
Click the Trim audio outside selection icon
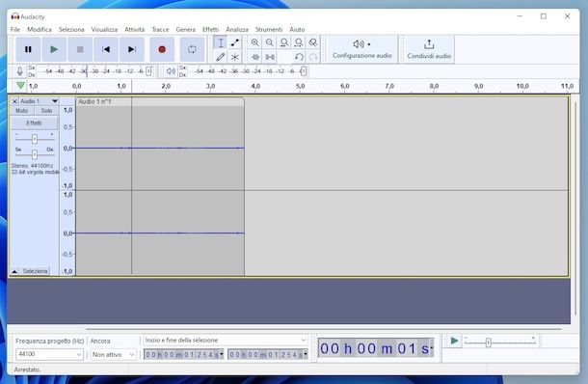(x=255, y=57)
